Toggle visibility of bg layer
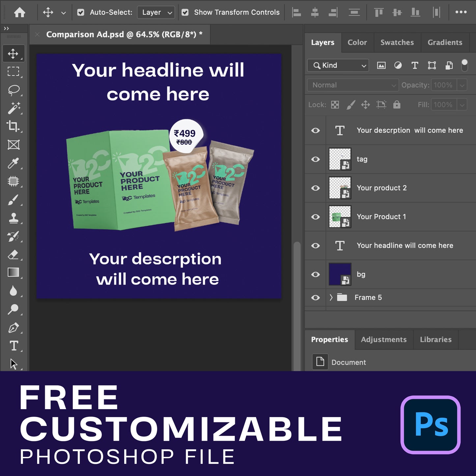This screenshot has width=476, height=476. [316, 274]
